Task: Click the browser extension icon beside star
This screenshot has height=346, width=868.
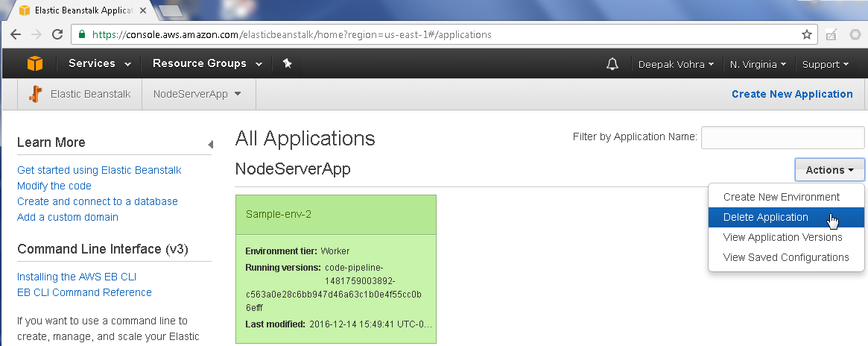Action: tap(831, 34)
